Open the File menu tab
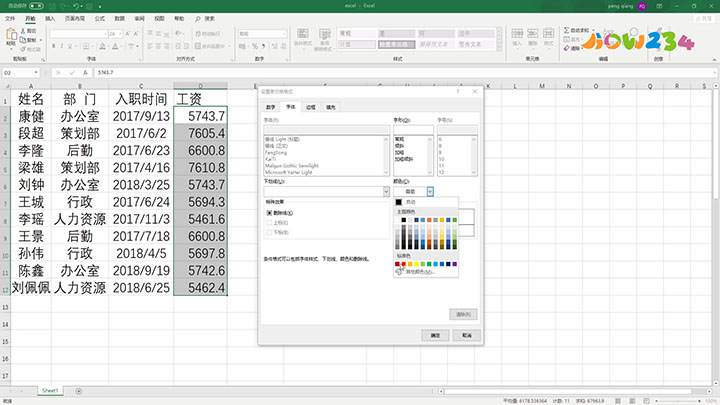Viewport: 720px width, 405px height. (x=10, y=19)
